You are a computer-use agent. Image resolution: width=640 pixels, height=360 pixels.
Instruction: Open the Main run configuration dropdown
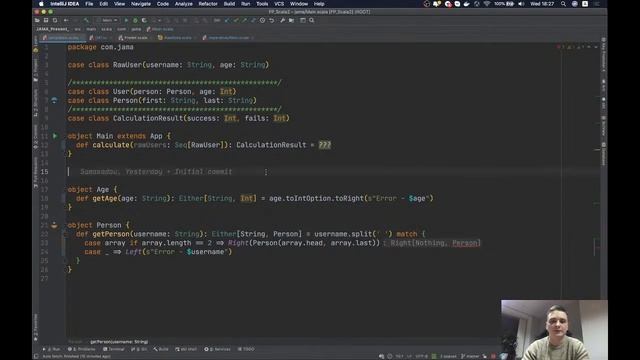tap(107, 20)
